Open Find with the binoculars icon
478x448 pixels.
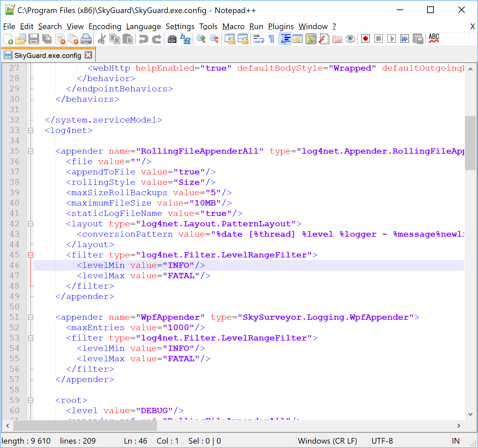pyautogui.click(x=172, y=39)
